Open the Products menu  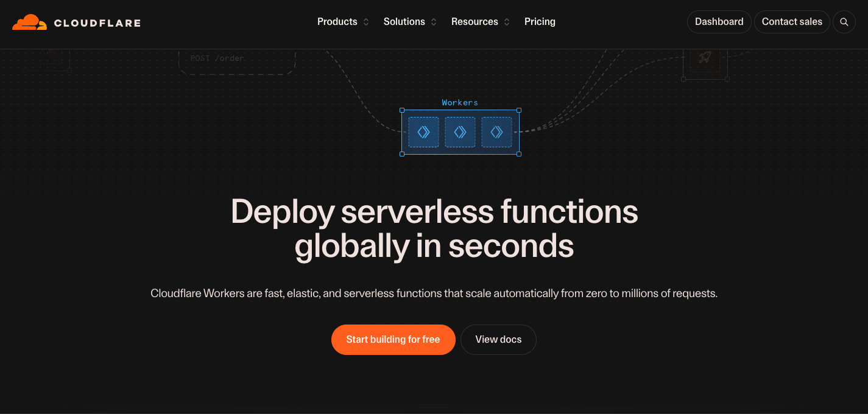click(x=337, y=22)
